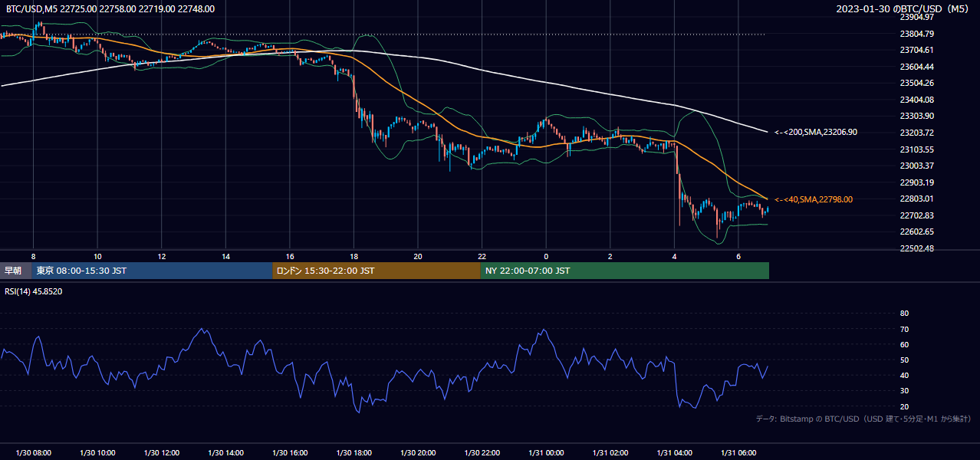Click the 1/30 16:00 bottom time label
This screenshot has height=460, width=980.
tap(290, 453)
